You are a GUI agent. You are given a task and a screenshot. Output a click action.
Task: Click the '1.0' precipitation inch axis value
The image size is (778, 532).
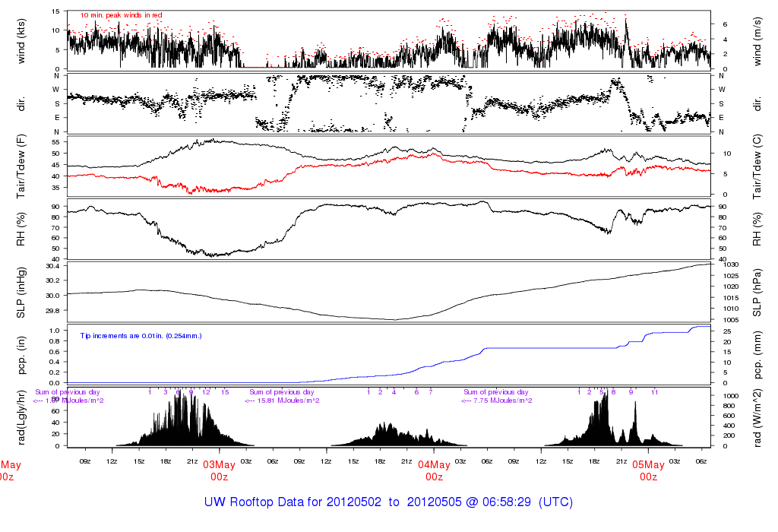tap(55, 331)
